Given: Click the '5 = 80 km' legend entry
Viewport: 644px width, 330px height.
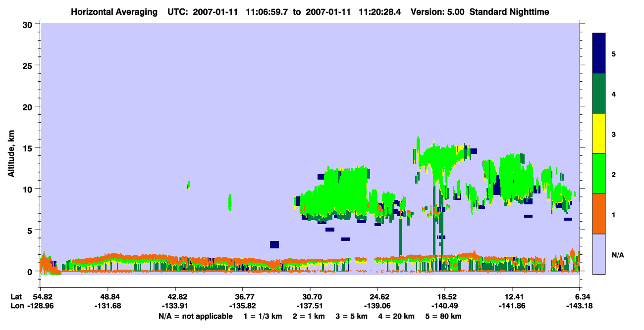Looking at the screenshot, I should point(444,316).
